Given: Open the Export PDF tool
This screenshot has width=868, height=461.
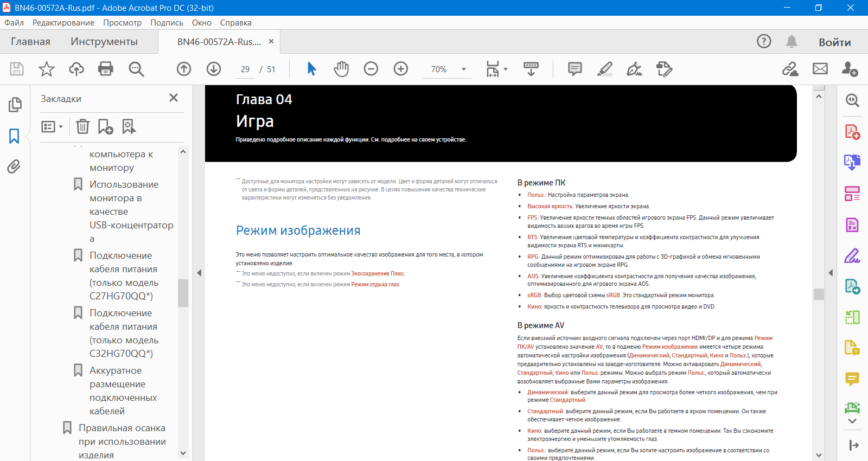Looking at the screenshot, I should coord(852,163).
